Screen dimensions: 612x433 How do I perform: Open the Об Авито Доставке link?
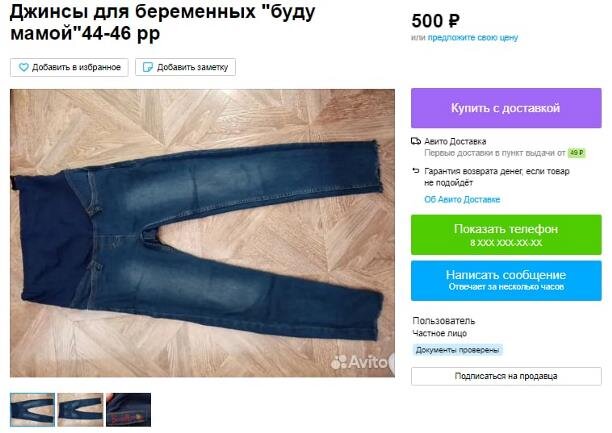[462, 200]
